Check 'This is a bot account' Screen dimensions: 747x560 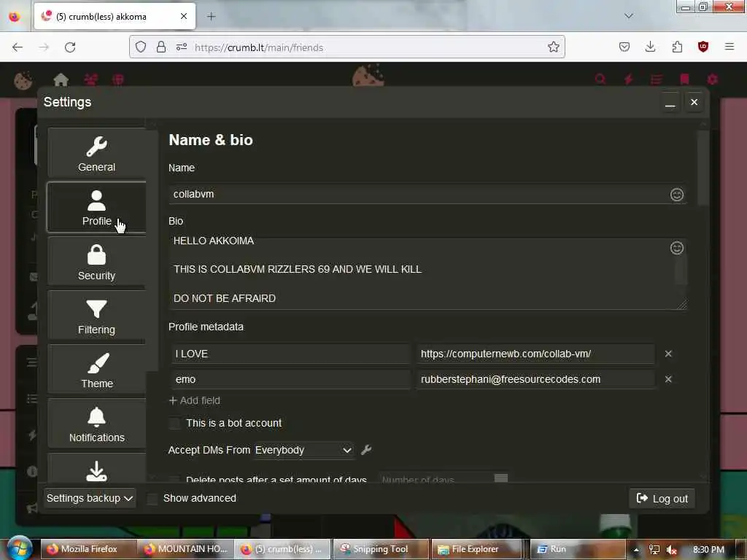(x=175, y=424)
